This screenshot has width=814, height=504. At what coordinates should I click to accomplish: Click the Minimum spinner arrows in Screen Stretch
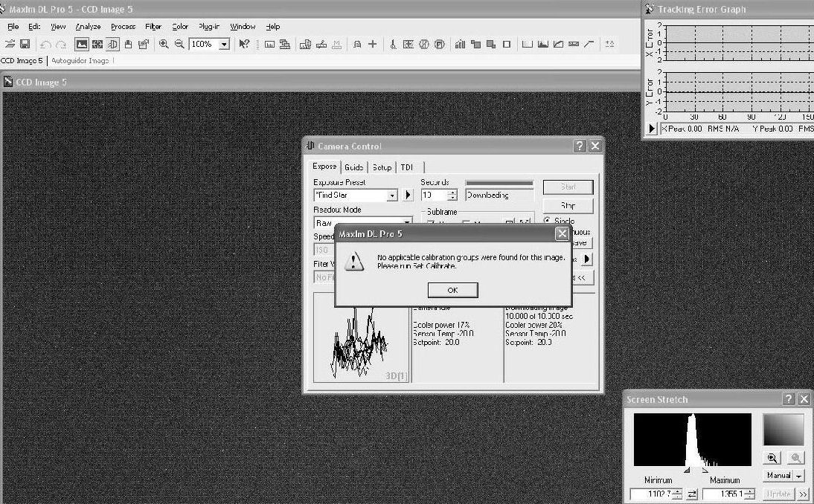pyautogui.click(x=678, y=494)
